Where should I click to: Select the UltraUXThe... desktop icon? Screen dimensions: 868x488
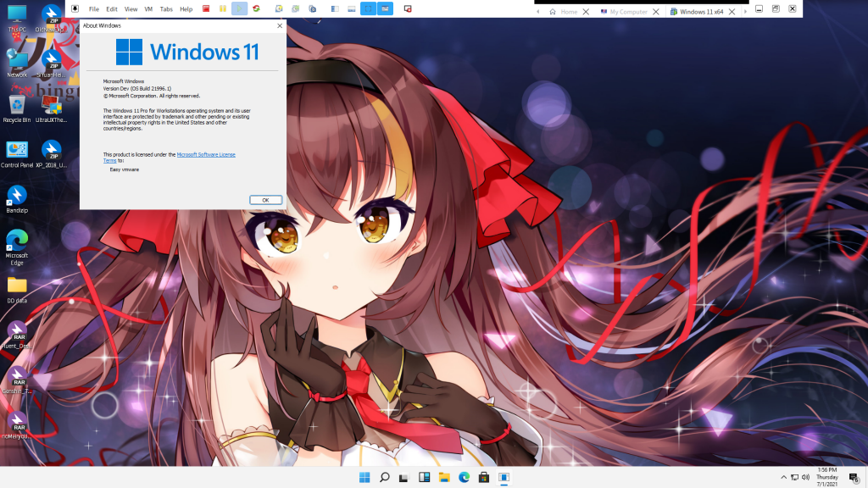[51, 108]
